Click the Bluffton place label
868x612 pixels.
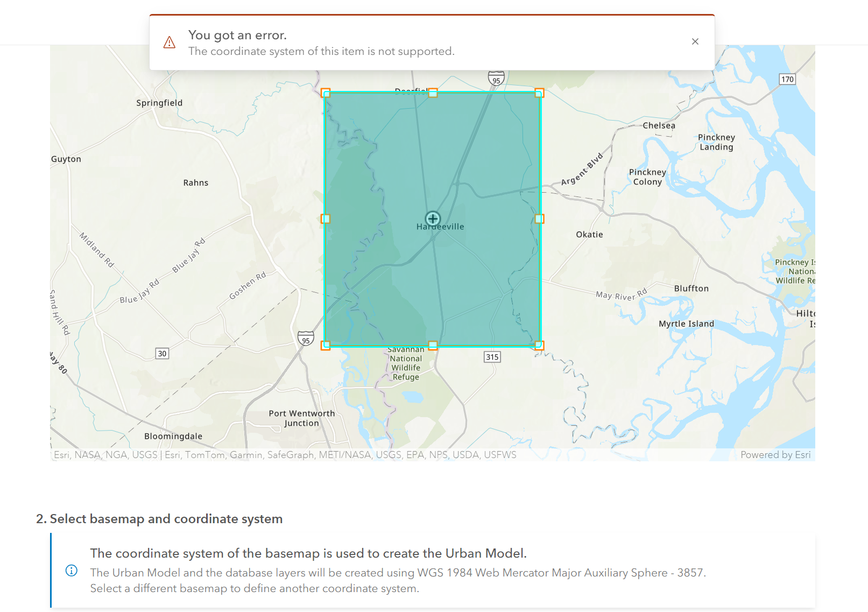click(x=691, y=288)
